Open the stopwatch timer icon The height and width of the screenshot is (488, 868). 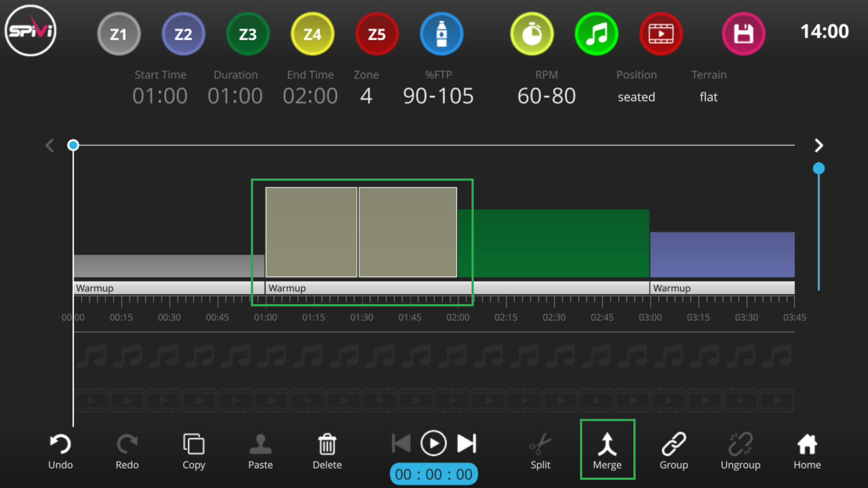coord(532,34)
